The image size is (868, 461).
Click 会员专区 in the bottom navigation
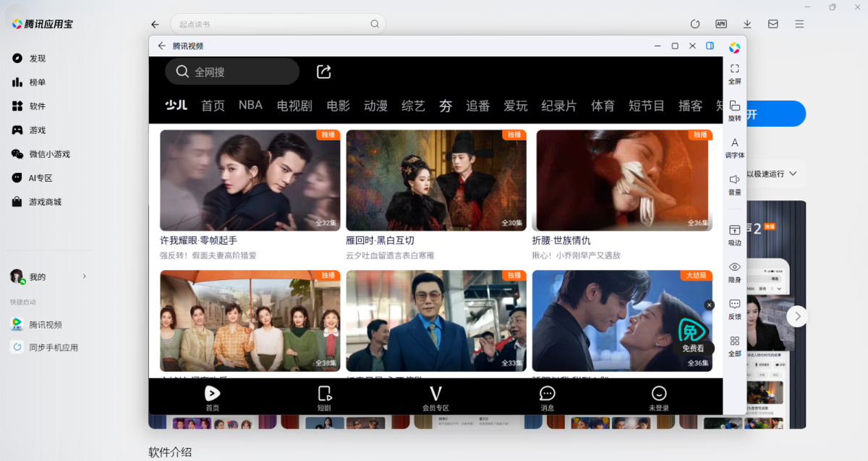pyautogui.click(x=435, y=397)
